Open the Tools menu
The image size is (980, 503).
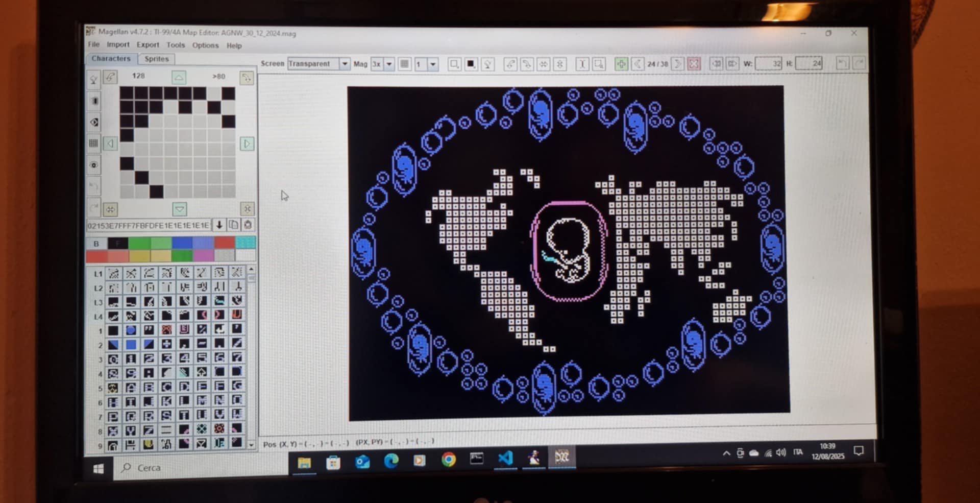pos(176,45)
